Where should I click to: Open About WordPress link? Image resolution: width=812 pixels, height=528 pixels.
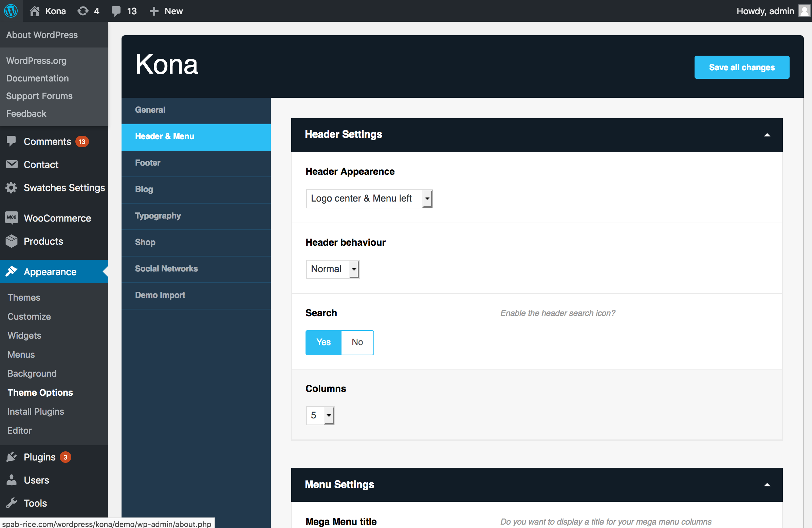point(42,35)
